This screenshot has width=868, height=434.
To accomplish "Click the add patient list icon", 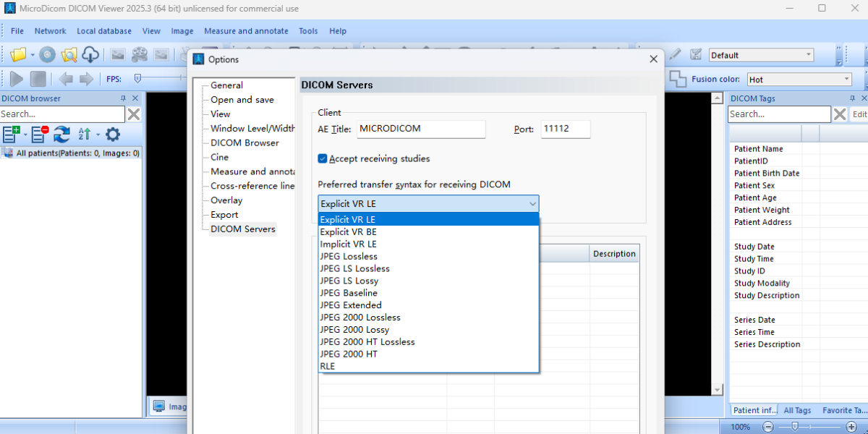I will click(11, 134).
